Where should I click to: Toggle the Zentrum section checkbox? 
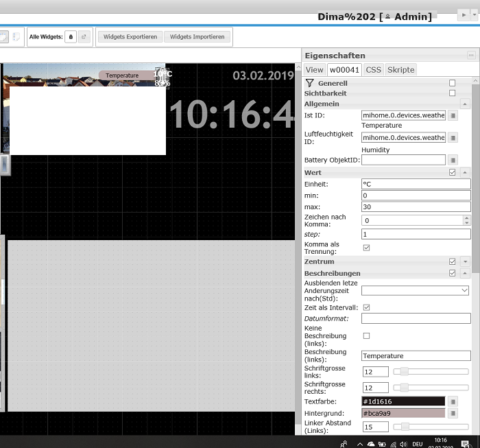[452, 261]
